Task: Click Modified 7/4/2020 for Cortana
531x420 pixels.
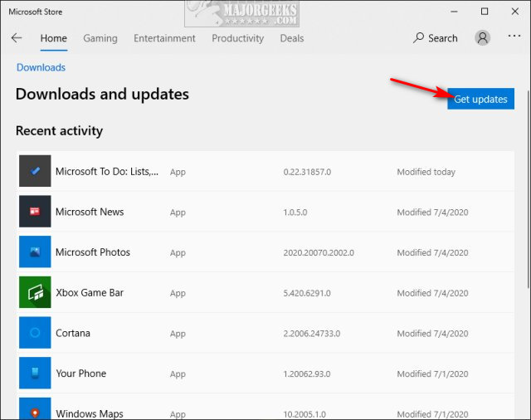Action: point(432,334)
